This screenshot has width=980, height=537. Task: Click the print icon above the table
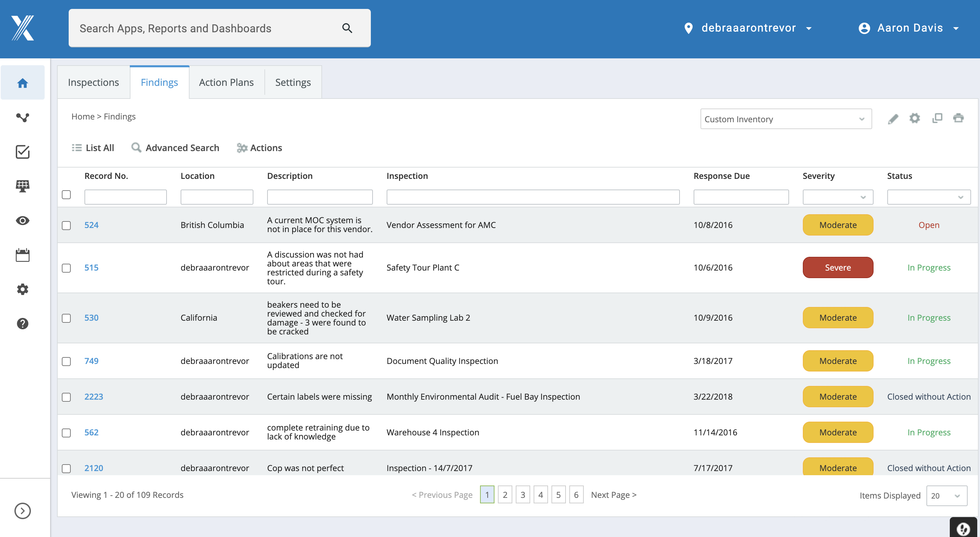(x=959, y=118)
